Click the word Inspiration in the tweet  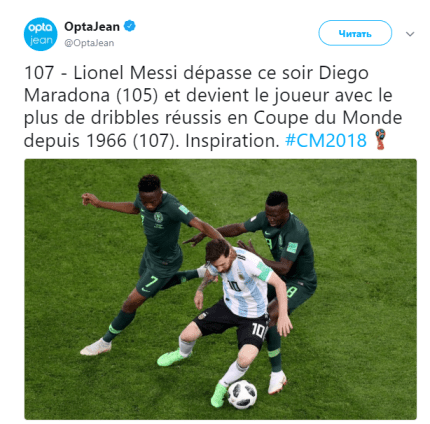coord(232,141)
